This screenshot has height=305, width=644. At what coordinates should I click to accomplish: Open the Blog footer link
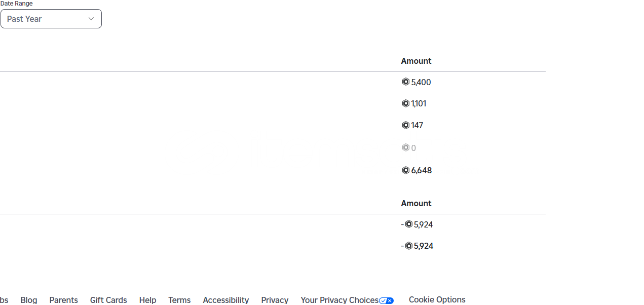(x=29, y=300)
